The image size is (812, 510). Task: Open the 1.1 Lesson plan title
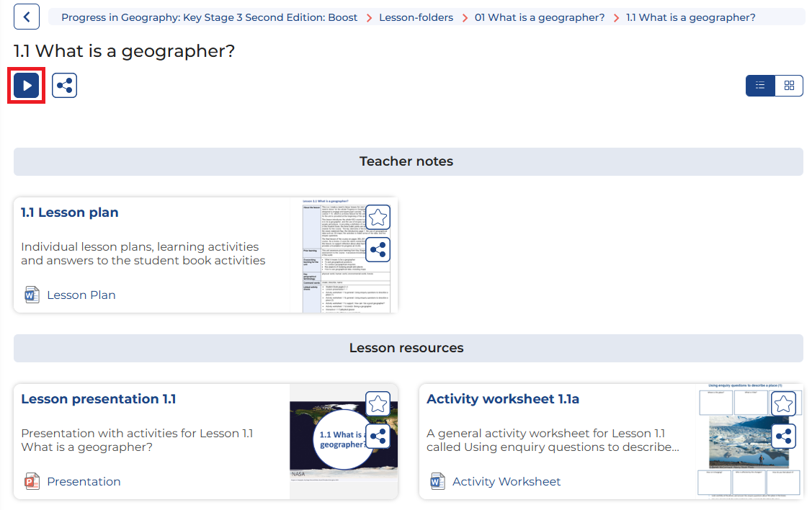69,212
